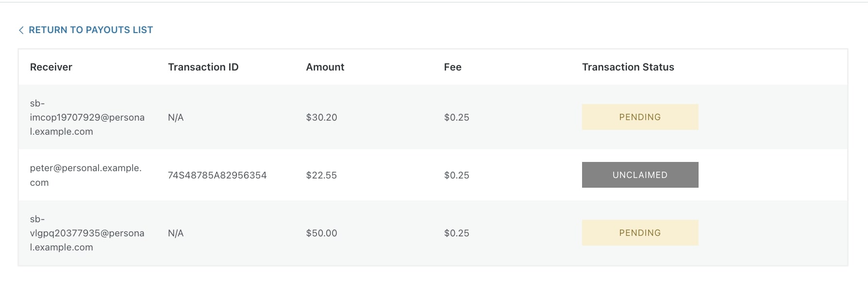The width and height of the screenshot is (868, 284).
Task: Click transaction ID 74S48785A82956354
Action: [217, 175]
